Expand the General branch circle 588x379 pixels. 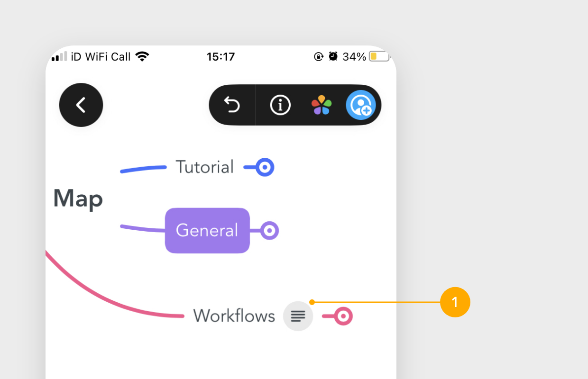pos(269,231)
